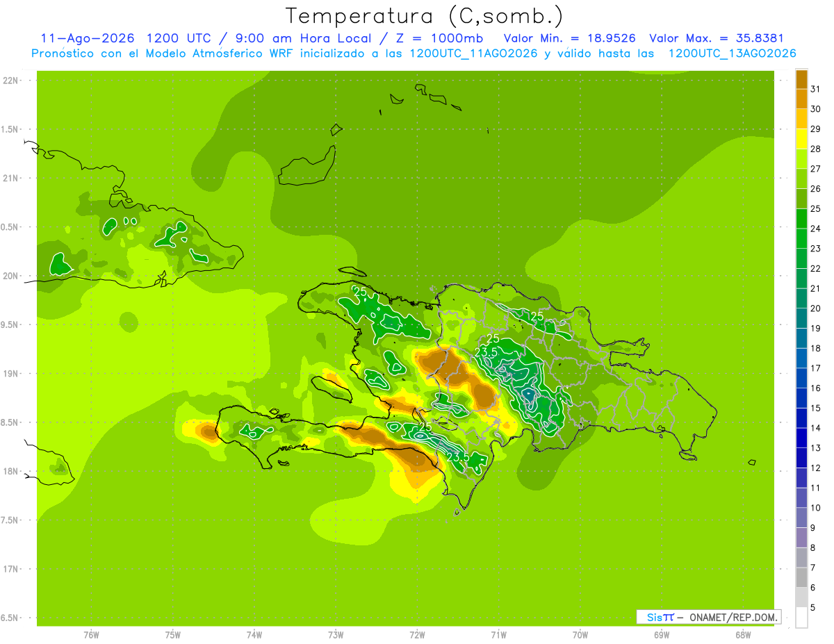This screenshot has height=644, width=834.
Task: Pick the dark blue swatch between 12 and 13
Action: 801,458
